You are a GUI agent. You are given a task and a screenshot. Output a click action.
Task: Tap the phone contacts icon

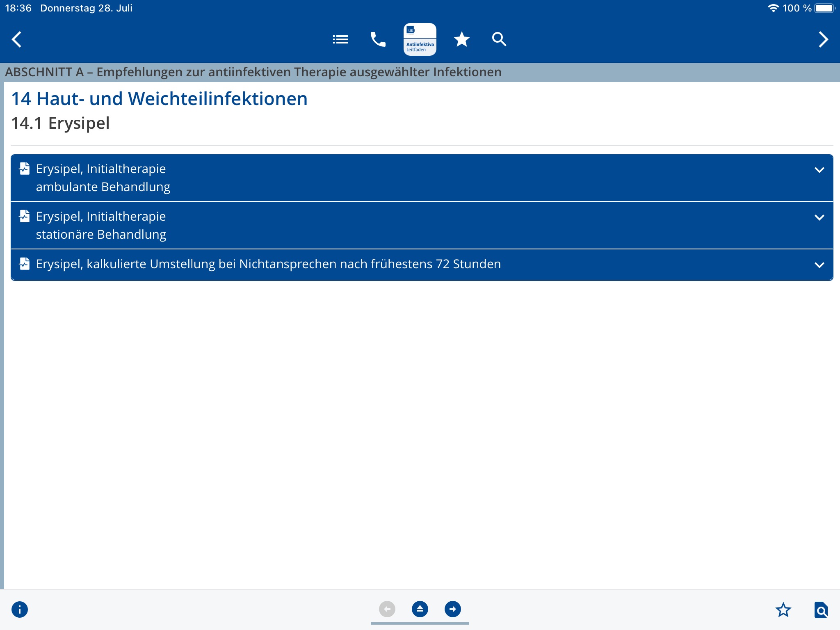[378, 39]
